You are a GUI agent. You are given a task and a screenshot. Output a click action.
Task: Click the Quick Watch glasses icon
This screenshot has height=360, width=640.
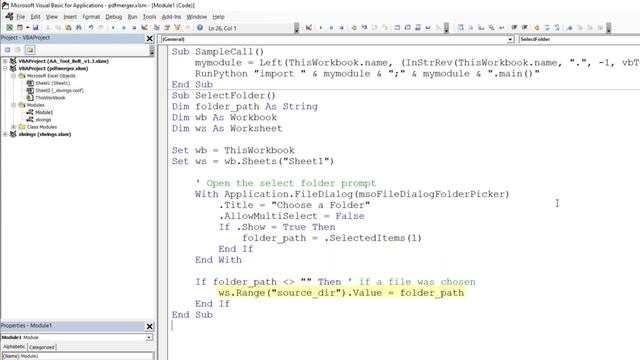pos(428,28)
